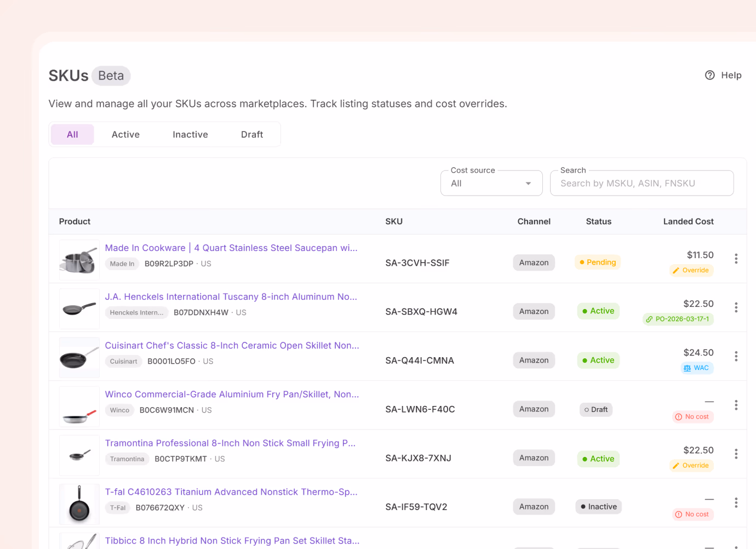Click the Override pencil badge under $11.50
Viewport: 756px width, 549px height.
tap(691, 270)
